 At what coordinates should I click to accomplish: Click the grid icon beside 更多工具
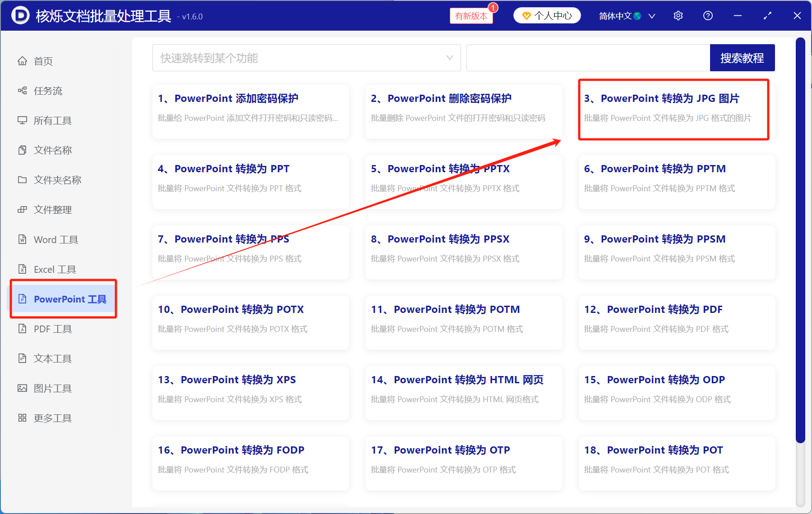point(22,418)
